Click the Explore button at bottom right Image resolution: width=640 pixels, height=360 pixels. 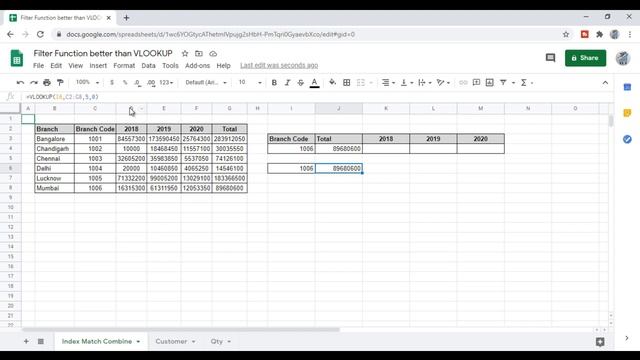pyautogui.click(x=600, y=342)
